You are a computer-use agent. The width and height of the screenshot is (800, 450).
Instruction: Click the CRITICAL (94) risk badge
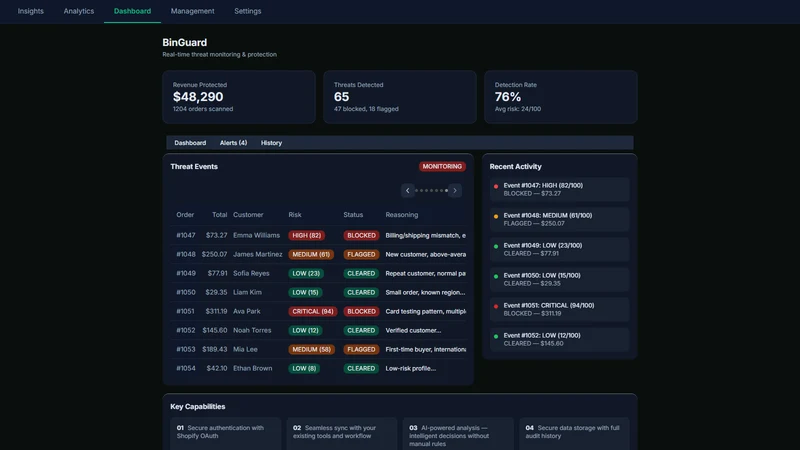tap(313, 311)
